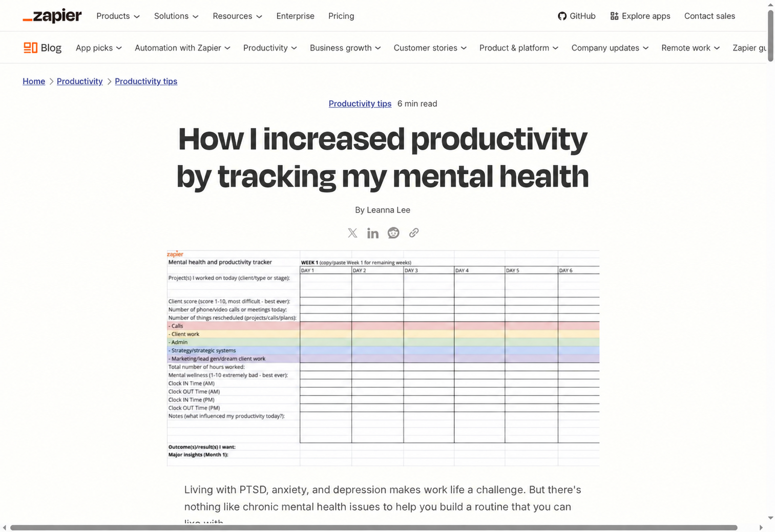
Task: Expand the Resources menu
Action: (238, 16)
